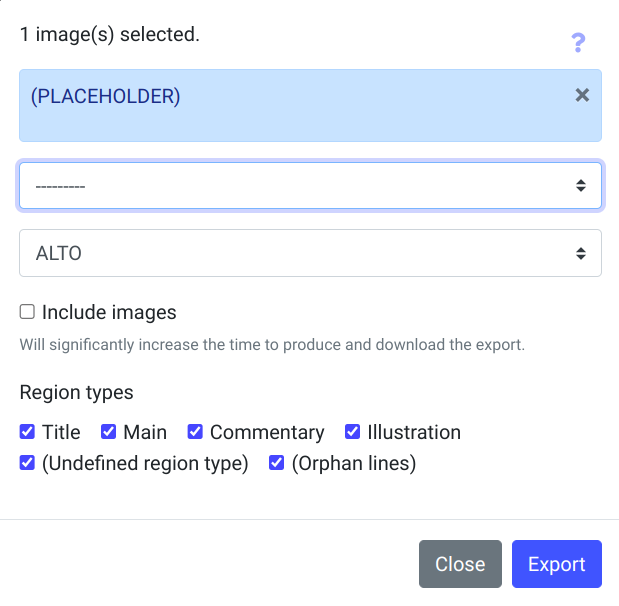Click the export time warning hint text
Image resolution: width=619 pixels, height=606 pixels.
point(272,345)
